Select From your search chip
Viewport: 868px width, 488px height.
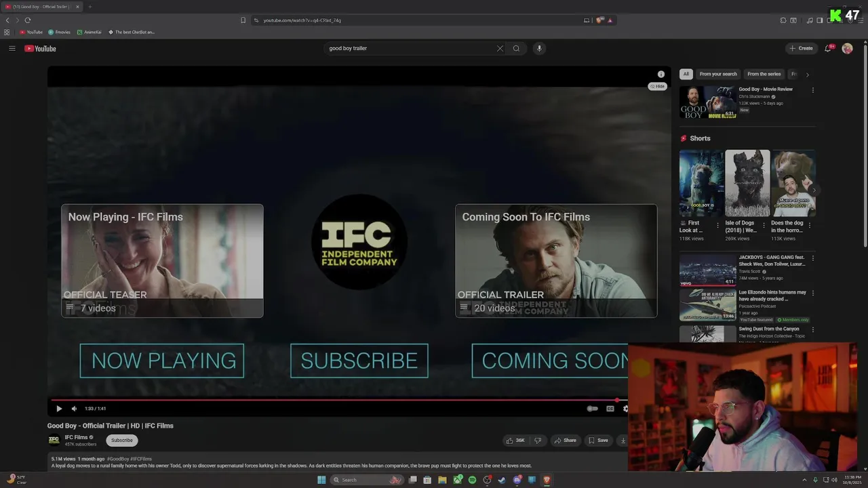[718, 74]
